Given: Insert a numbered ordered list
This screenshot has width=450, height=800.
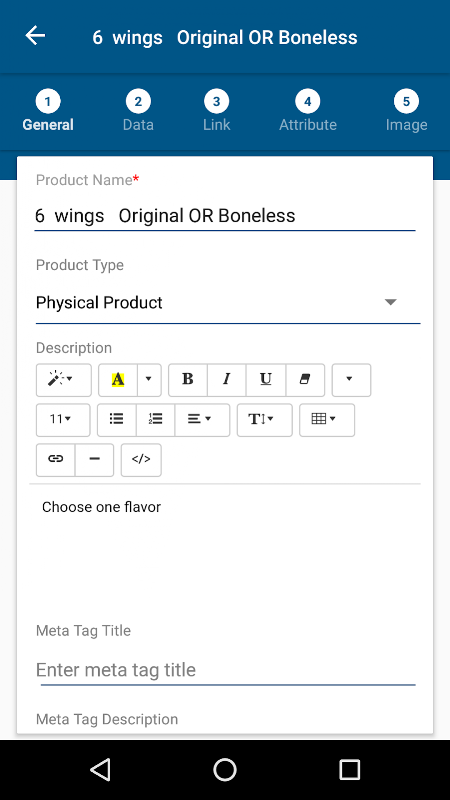Looking at the screenshot, I should pos(155,420).
